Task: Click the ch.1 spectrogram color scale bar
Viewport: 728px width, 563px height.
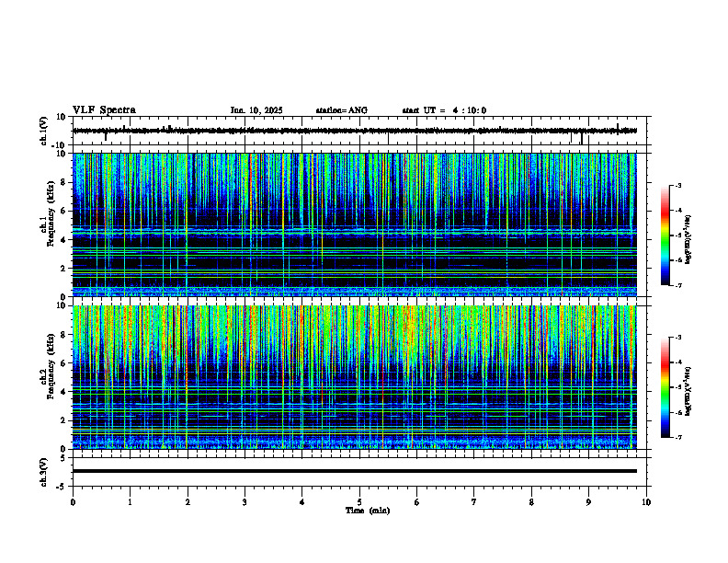Action: click(x=665, y=236)
